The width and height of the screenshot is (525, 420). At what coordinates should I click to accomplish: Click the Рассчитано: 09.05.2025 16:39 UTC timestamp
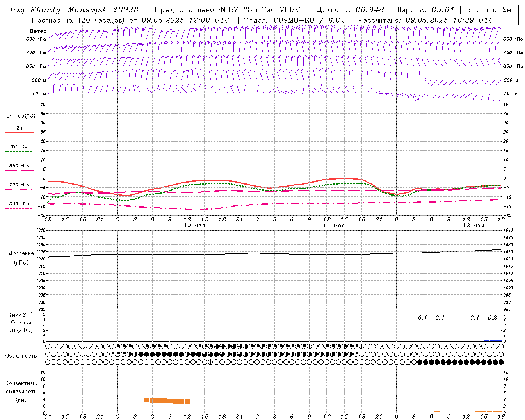pos(426,20)
